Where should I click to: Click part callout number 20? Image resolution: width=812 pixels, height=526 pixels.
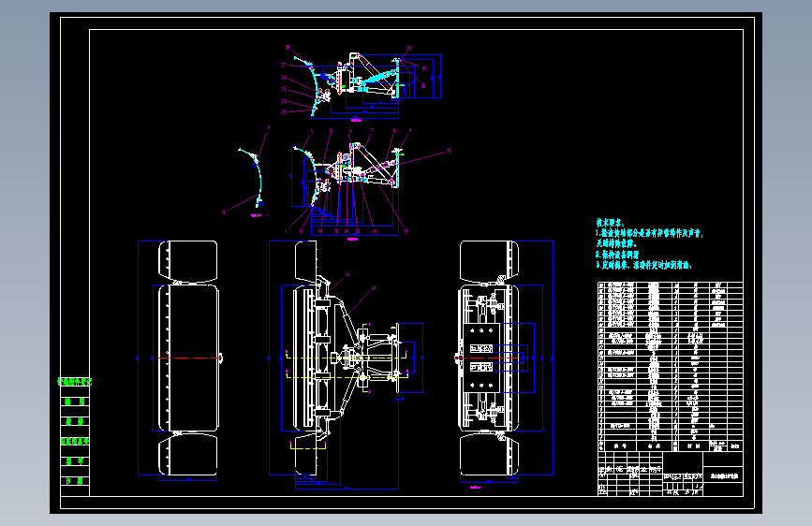[409, 48]
